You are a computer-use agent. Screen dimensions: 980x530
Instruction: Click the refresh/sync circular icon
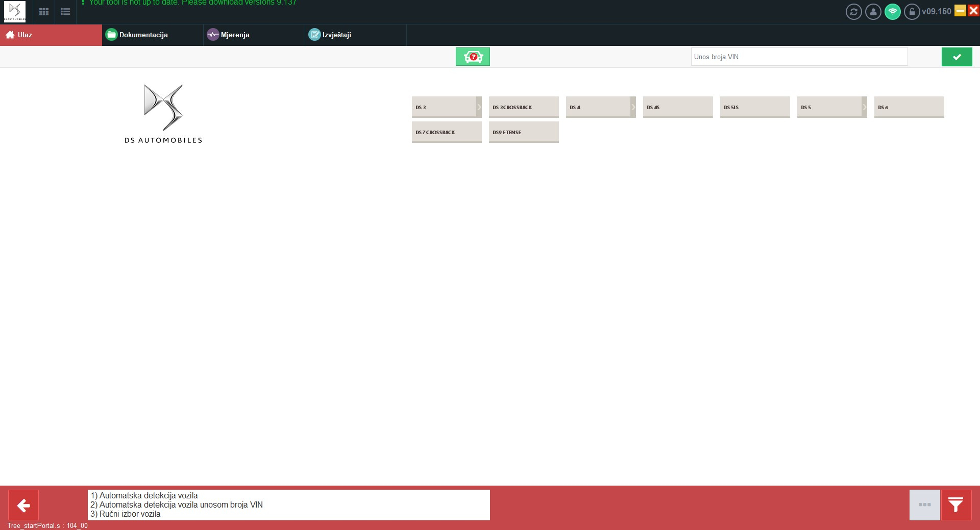click(x=853, y=12)
